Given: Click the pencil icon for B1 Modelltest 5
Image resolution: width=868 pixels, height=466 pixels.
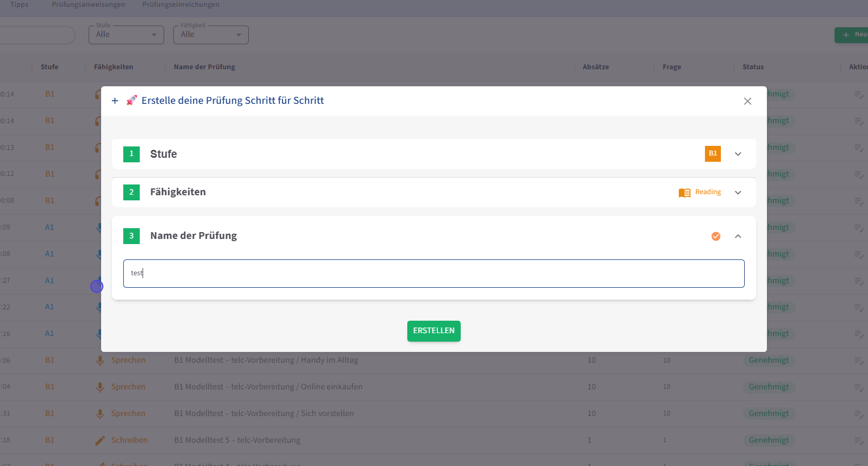Looking at the screenshot, I should pyautogui.click(x=100, y=440).
